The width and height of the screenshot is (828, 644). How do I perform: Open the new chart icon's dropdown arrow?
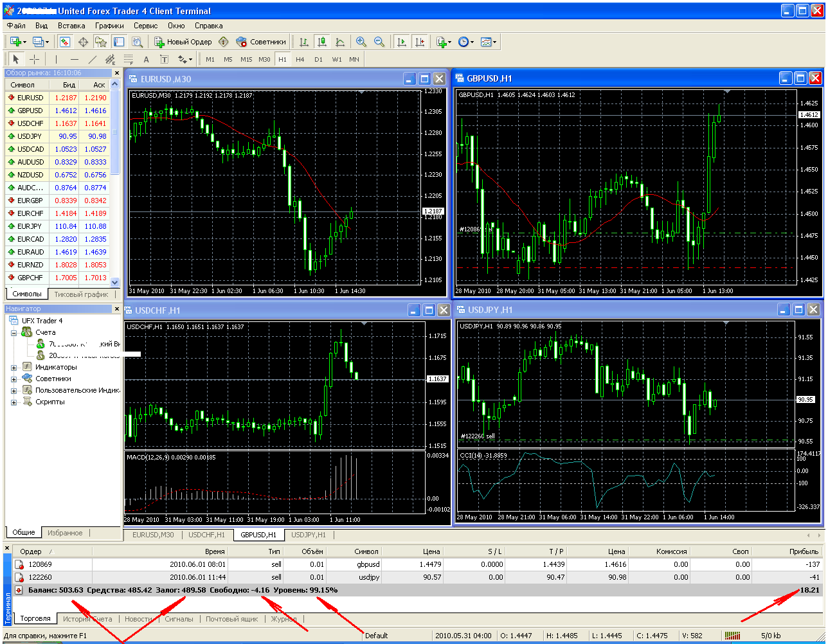tap(24, 42)
